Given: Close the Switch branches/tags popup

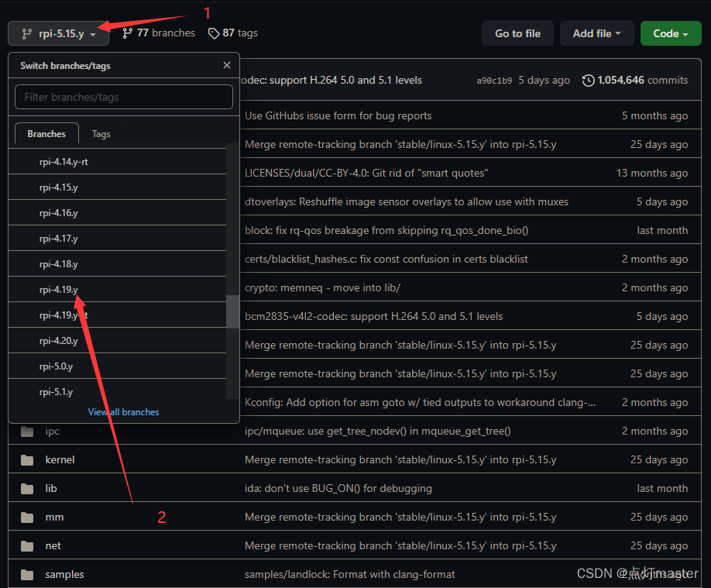Looking at the screenshot, I should click(x=227, y=65).
